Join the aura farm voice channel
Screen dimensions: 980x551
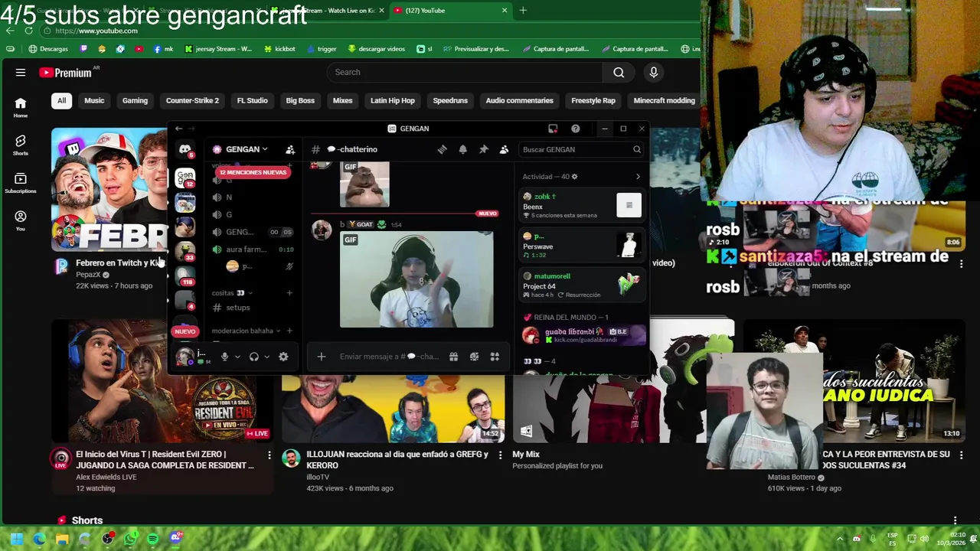pyautogui.click(x=253, y=249)
